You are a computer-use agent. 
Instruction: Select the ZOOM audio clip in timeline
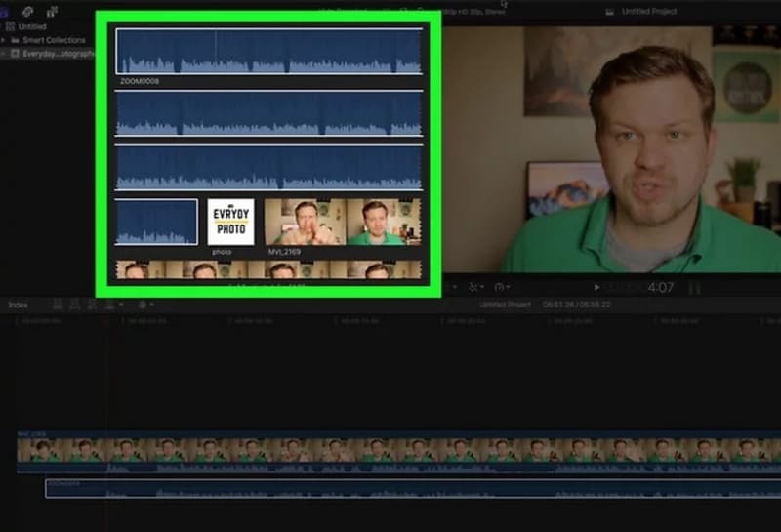[390, 488]
